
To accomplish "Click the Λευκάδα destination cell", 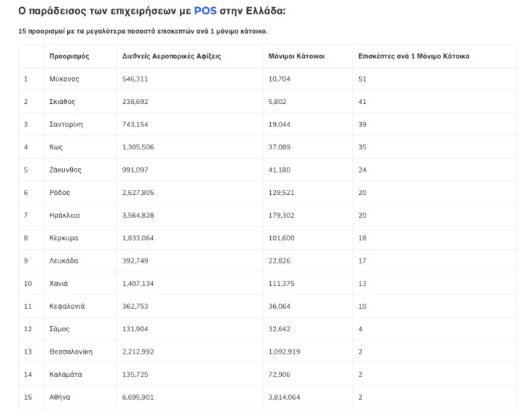I will tap(64, 261).
